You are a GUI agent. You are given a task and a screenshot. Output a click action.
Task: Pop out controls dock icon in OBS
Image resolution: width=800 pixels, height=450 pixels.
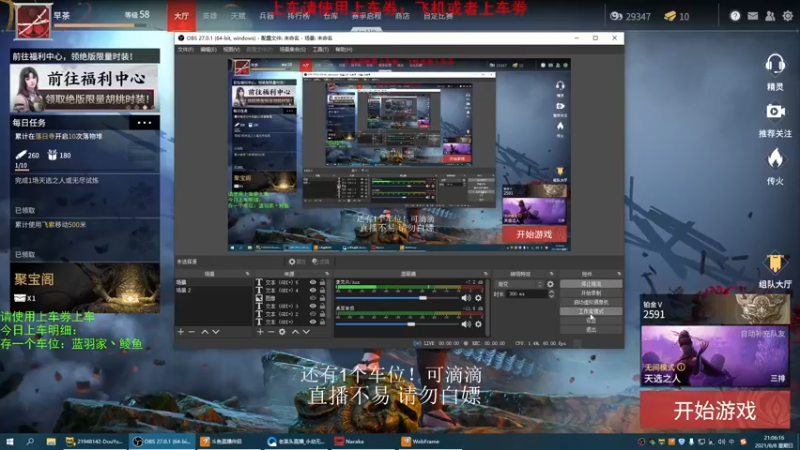(x=619, y=274)
